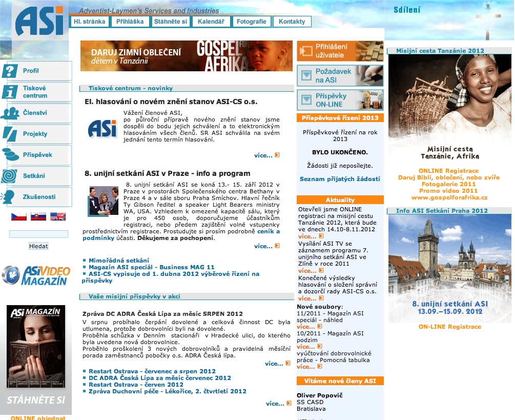Click the search text field
This screenshot has height=420, width=515.
[x=38, y=234]
